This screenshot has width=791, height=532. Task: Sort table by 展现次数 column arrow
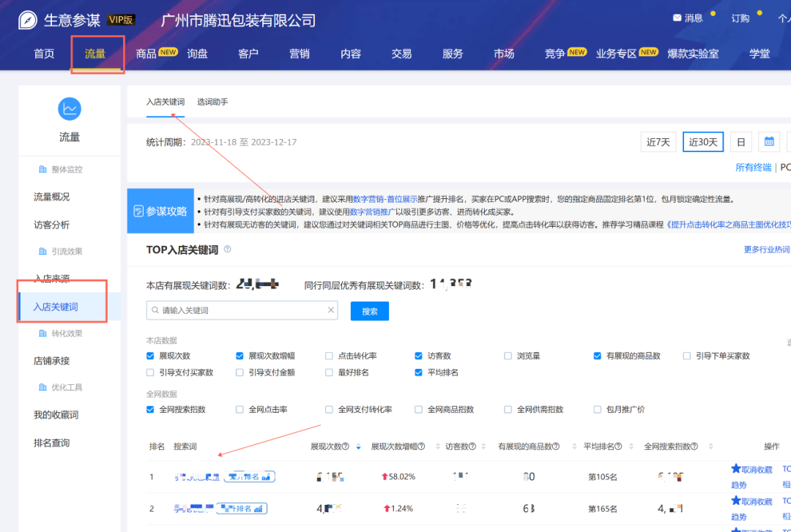pos(357,446)
